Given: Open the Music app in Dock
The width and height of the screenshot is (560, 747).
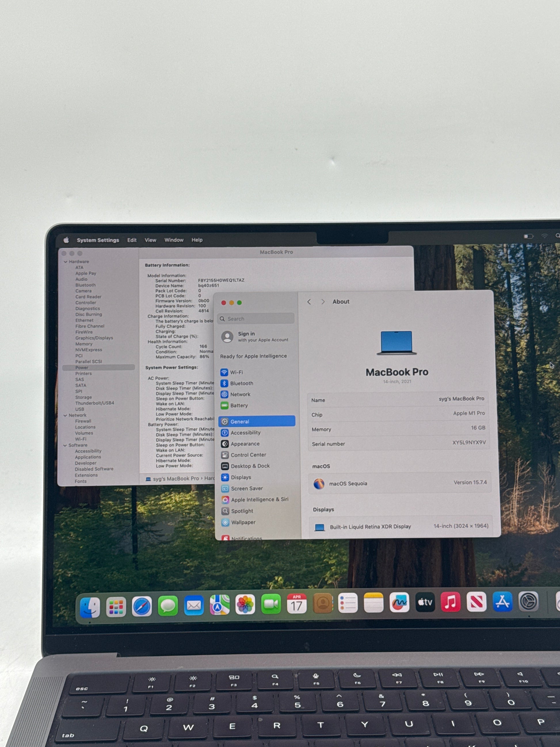Looking at the screenshot, I should 450,602.
